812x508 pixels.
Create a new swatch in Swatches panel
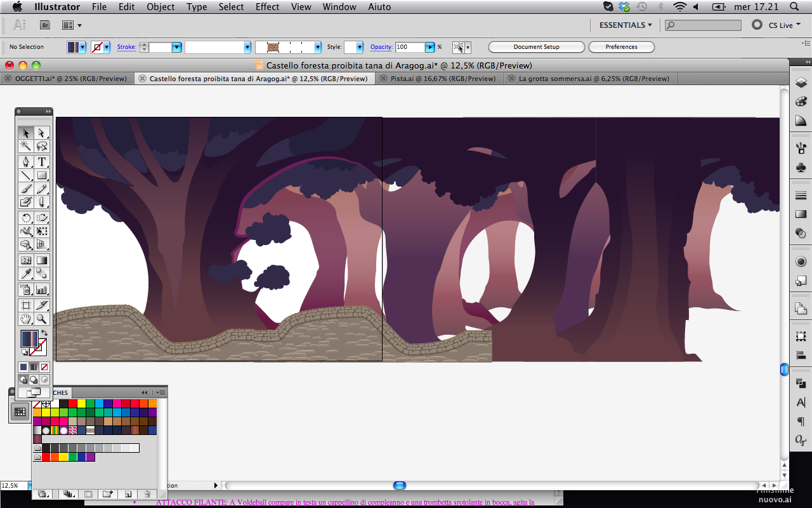click(127, 493)
